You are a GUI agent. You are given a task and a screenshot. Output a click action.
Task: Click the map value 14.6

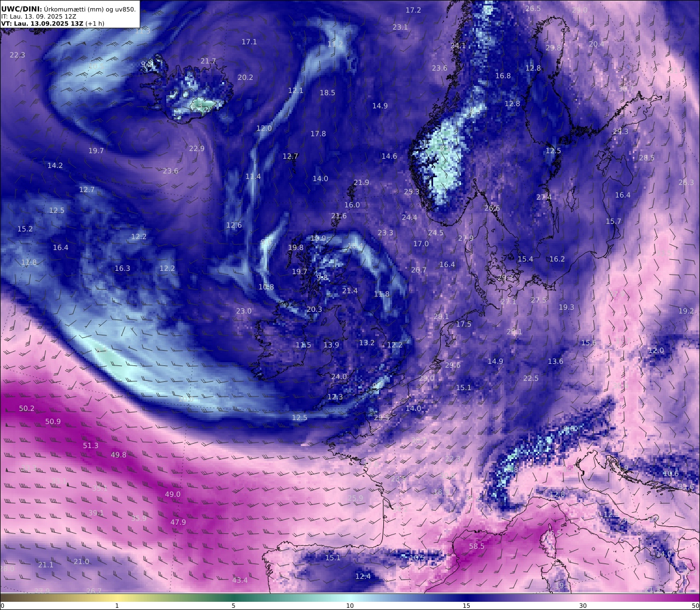pyautogui.click(x=389, y=156)
